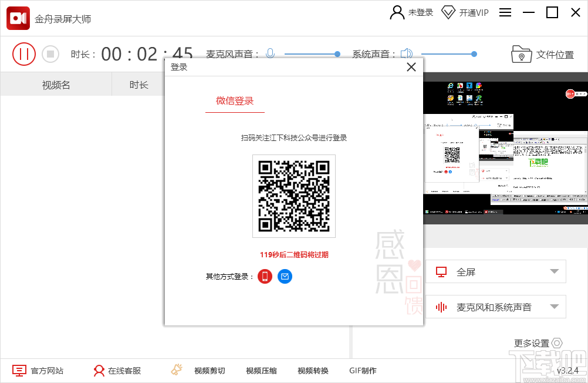Click the 视频剪切 tool icon
Viewport: 588px width, 383px height.
point(175,369)
